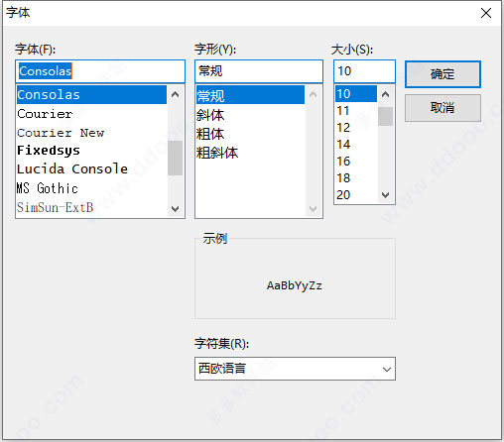Click the size list scrollbar thumb
Image resolution: width=504 pixels, height=442 pixels.
click(385, 116)
